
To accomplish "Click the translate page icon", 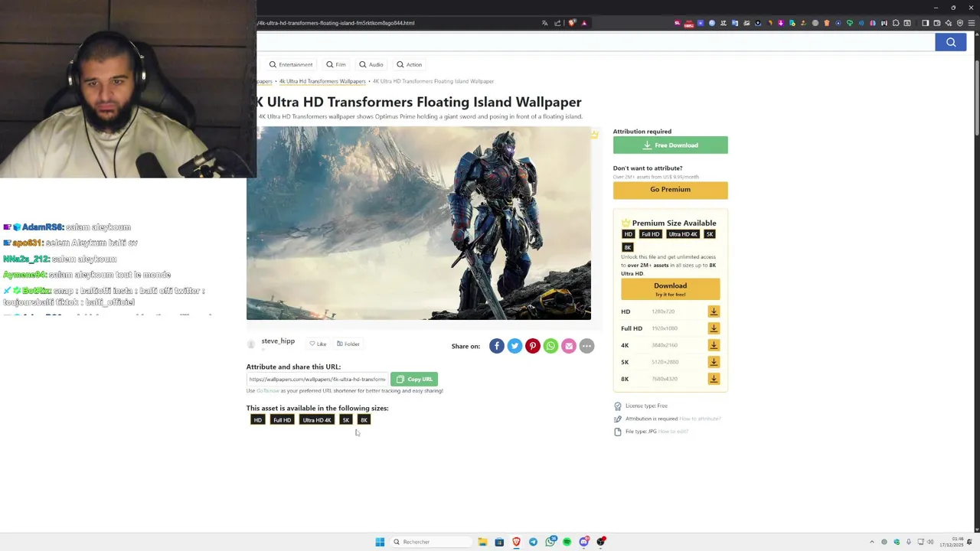I will [x=544, y=23].
